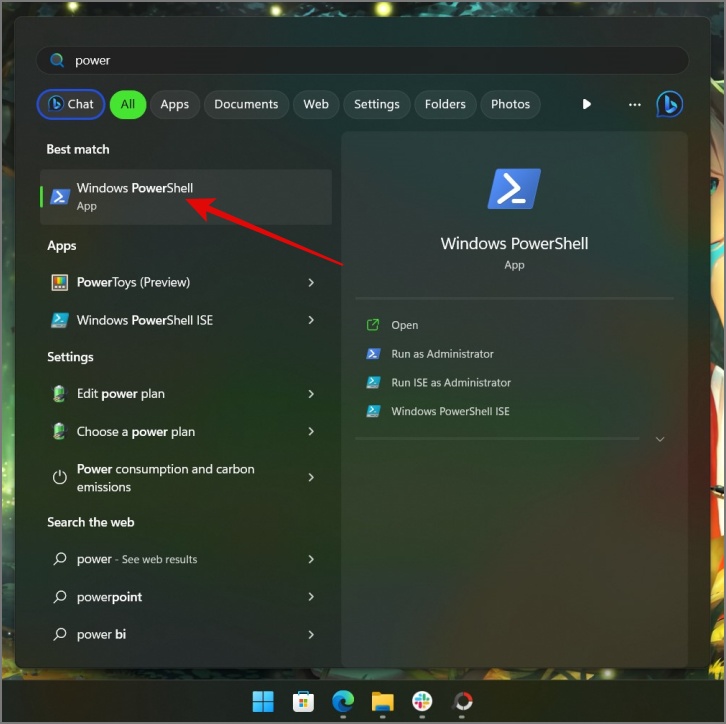Open PowerToys (Preview) app result
Viewport: 726px width, 724px height.
[186, 282]
